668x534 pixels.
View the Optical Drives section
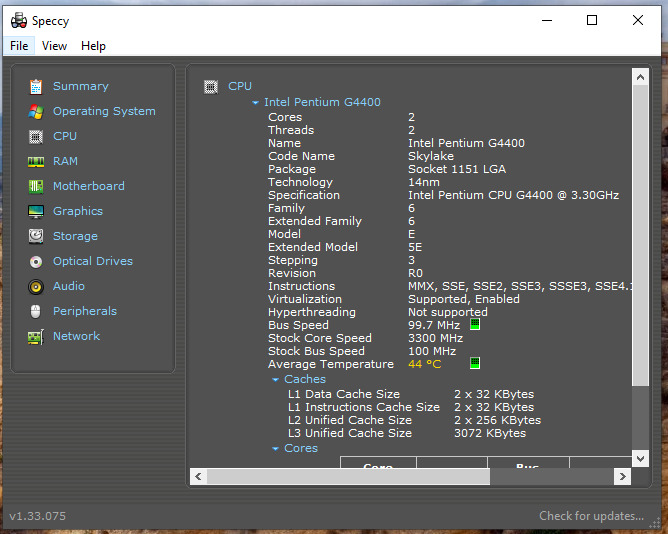(92, 261)
